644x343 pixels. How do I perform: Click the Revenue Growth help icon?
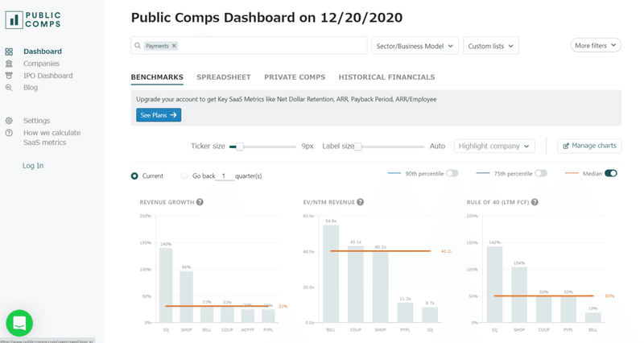[x=200, y=202]
